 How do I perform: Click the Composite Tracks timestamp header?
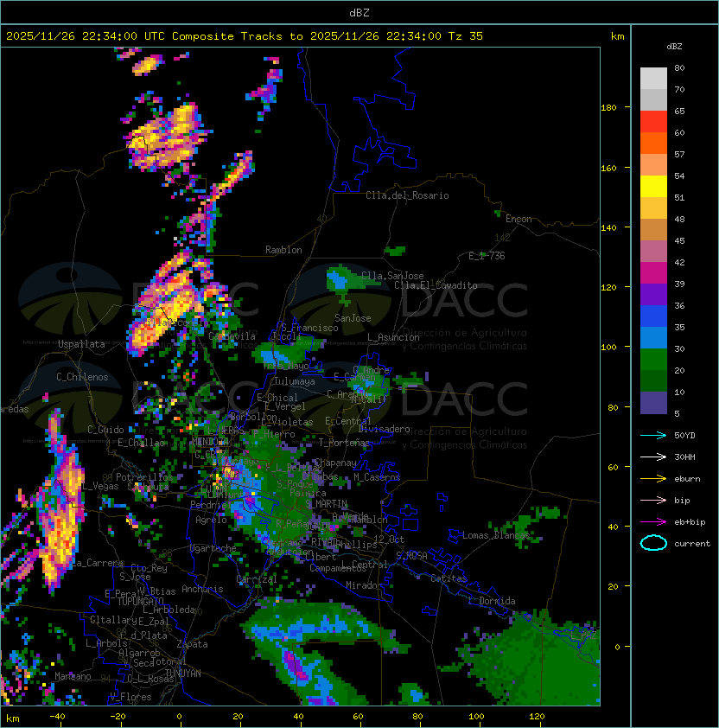(x=245, y=36)
